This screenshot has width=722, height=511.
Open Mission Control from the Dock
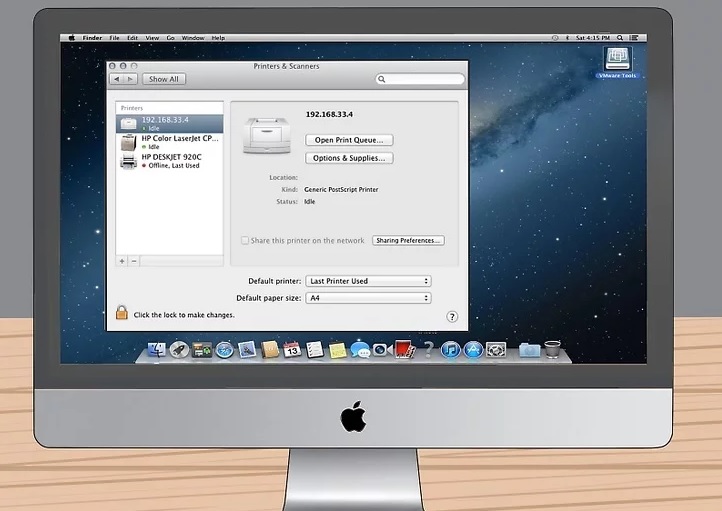202,350
